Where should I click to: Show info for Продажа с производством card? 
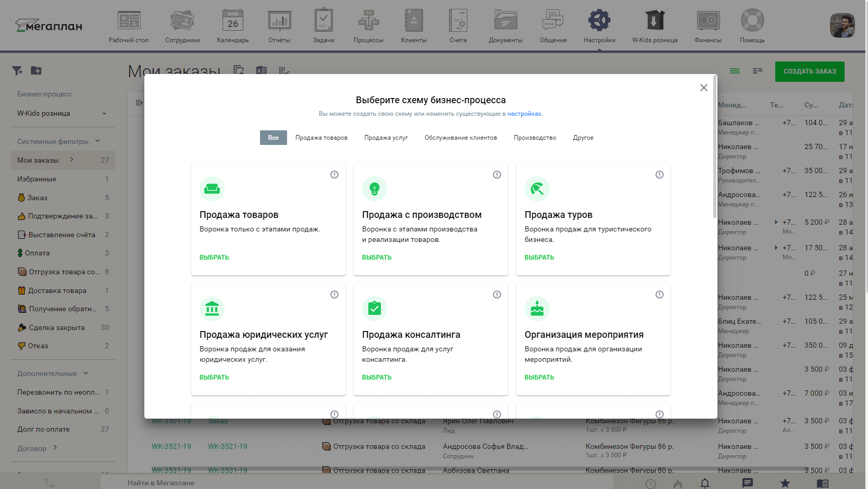pyautogui.click(x=497, y=175)
